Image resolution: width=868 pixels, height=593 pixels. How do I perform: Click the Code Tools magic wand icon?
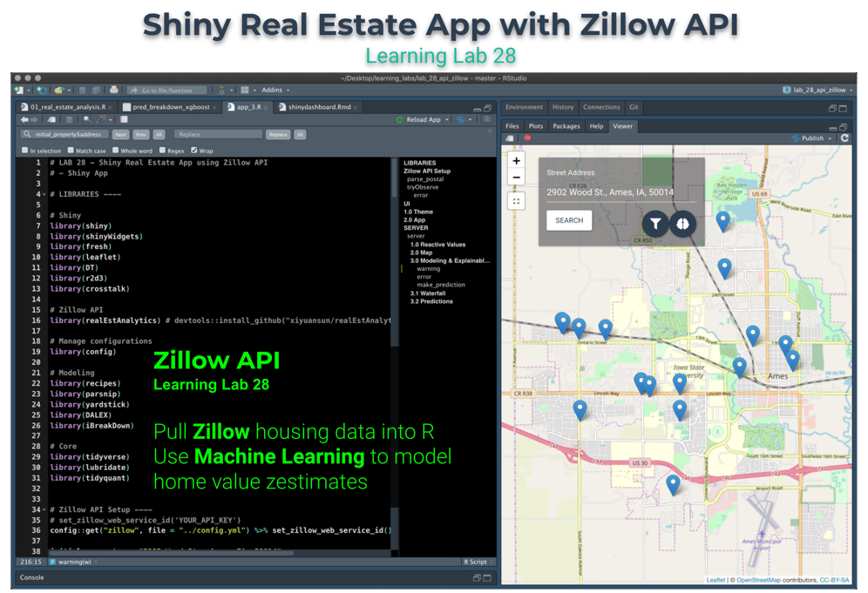pyautogui.click(x=101, y=119)
